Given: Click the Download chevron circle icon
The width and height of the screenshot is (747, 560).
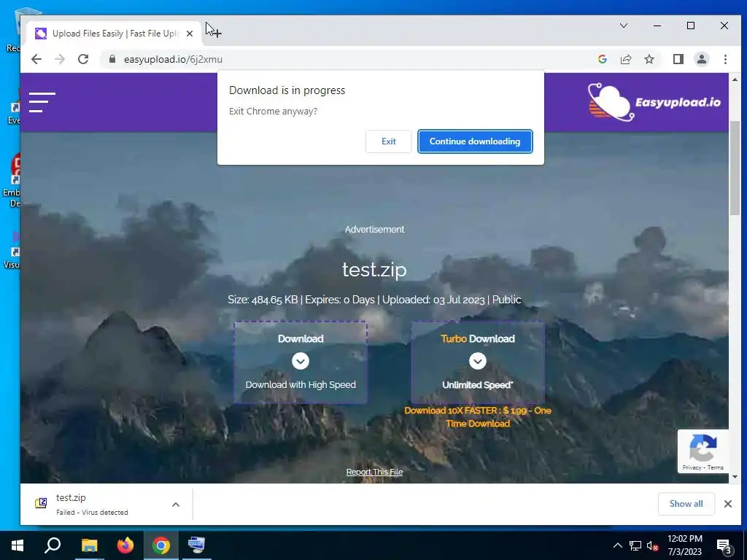Looking at the screenshot, I should pyautogui.click(x=300, y=361).
